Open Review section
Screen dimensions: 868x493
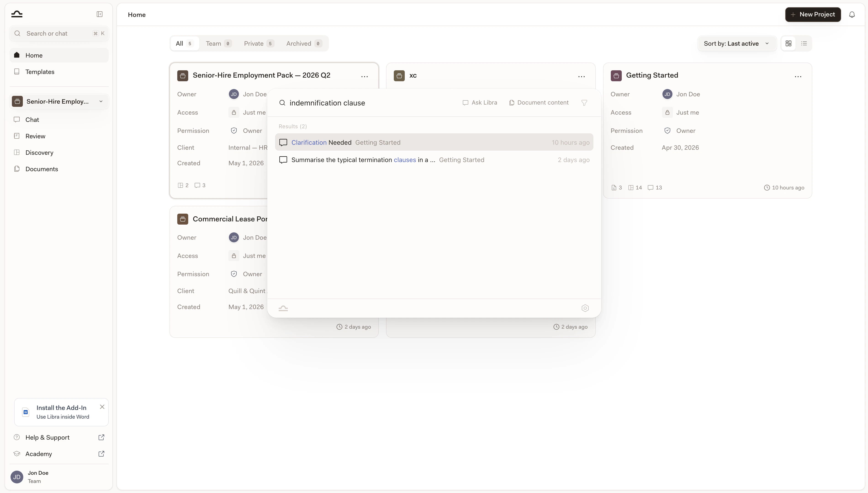point(59,136)
